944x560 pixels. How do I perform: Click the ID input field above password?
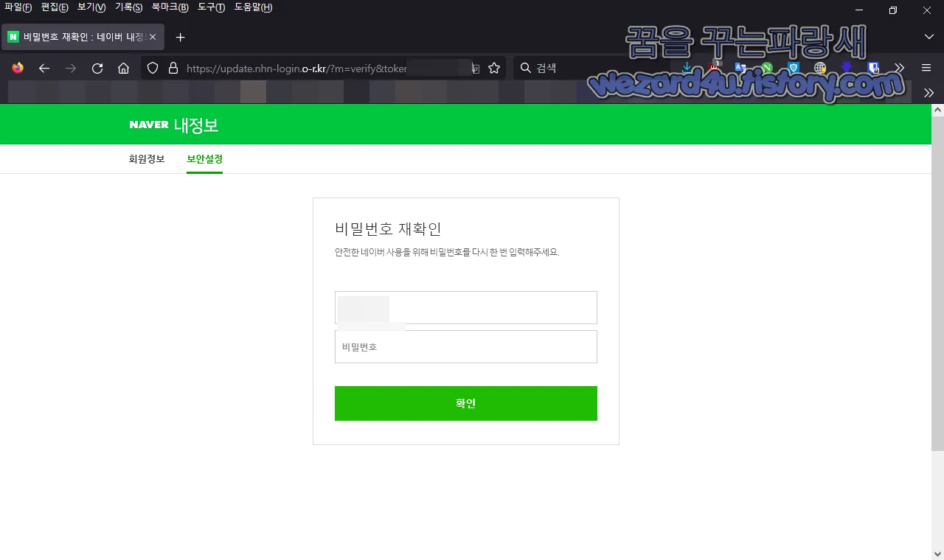point(465,307)
